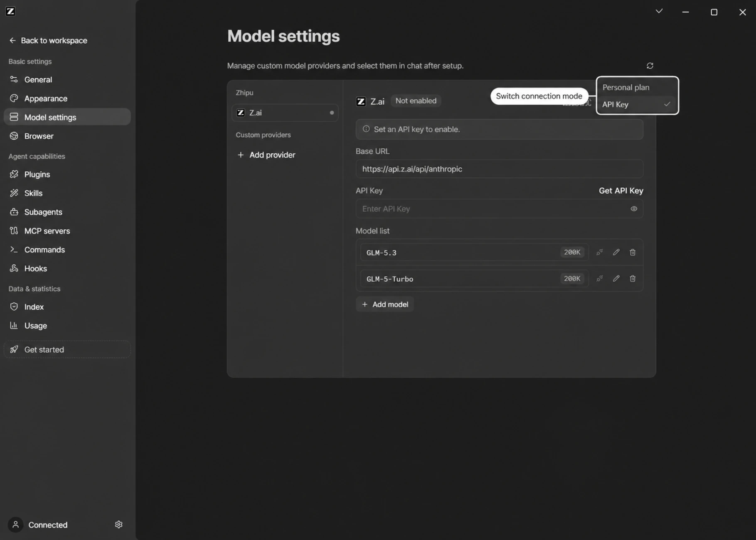This screenshot has width=756, height=540.
Task: Click the Index shield icon in the sidebar
Action: (x=14, y=307)
